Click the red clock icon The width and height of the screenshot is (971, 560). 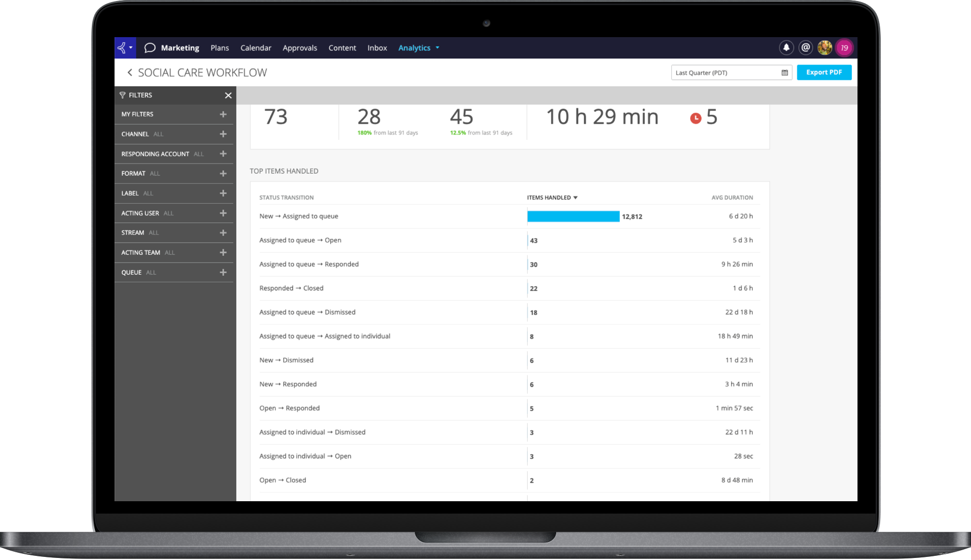pyautogui.click(x=695, y=118)
